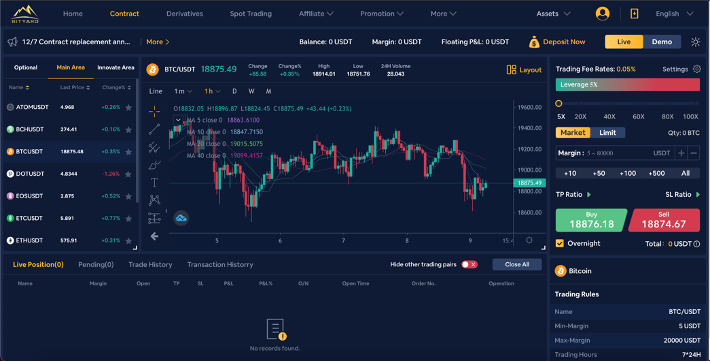Favorite DOTUSDT with its star

pyautogui.click(x=129, y=174)
